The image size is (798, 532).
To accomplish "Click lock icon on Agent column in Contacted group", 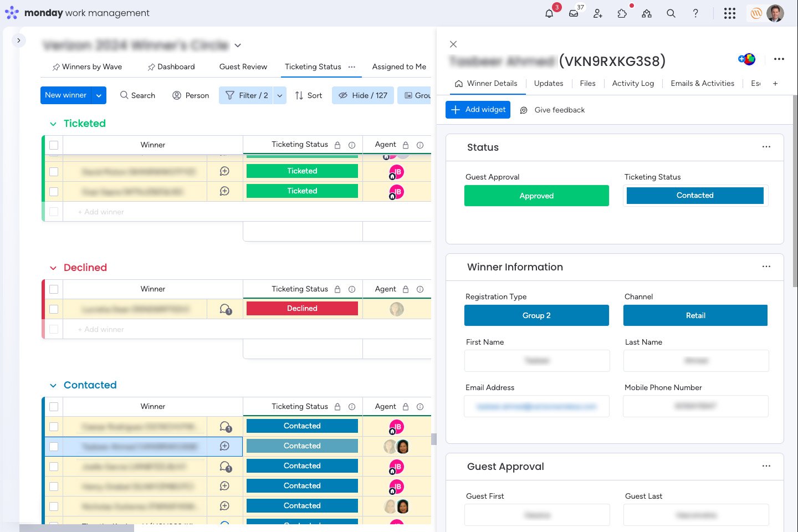I will point(406,407).
